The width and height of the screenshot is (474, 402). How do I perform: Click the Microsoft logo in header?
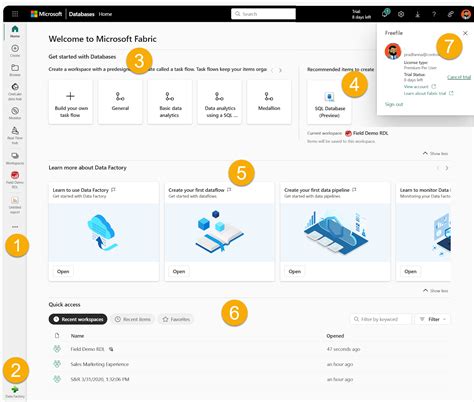[x=46, y=14]
